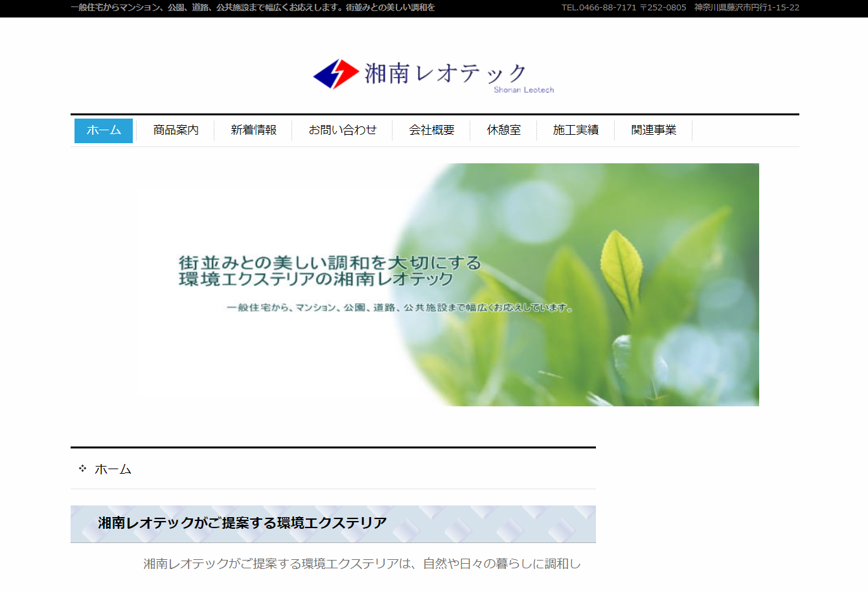Screen dimensions: 868x591
Task: Visit the 休憩室 menu link
Action: (x=503, y=130)
